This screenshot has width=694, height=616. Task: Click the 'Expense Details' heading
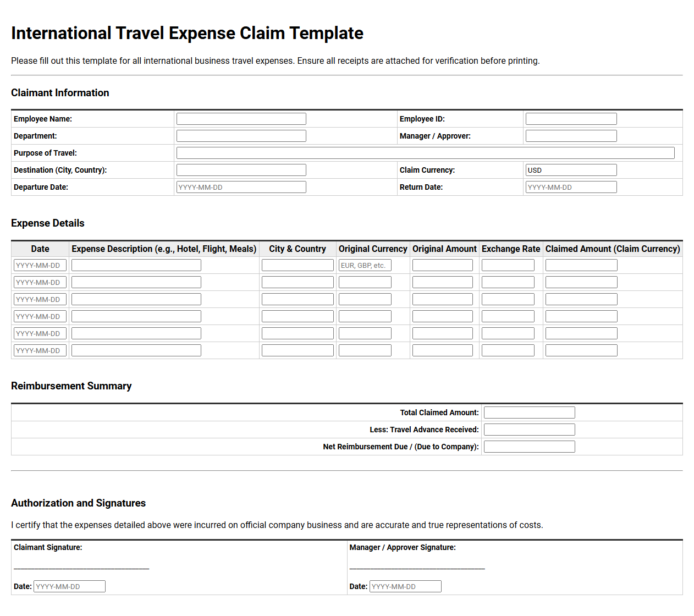48,223
